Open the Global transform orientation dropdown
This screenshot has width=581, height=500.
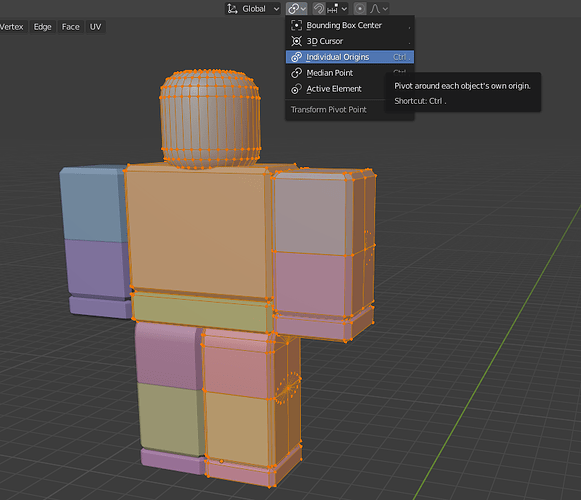pos(253,9)
